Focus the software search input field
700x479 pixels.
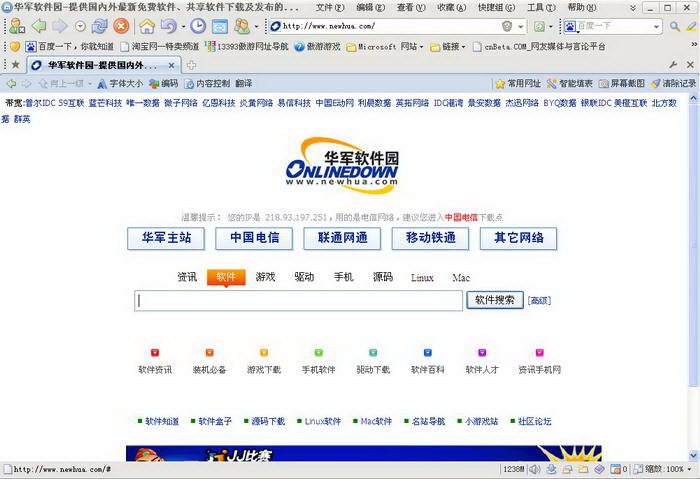pos(299,300)
